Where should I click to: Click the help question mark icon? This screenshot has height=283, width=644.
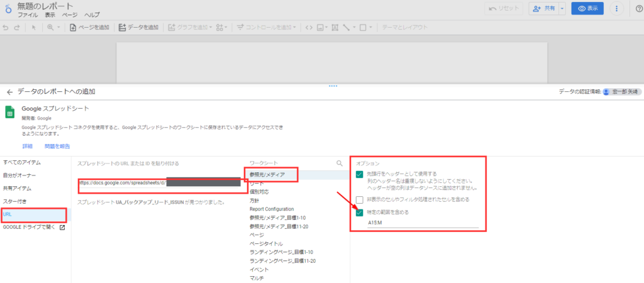[x=639, y=9]
